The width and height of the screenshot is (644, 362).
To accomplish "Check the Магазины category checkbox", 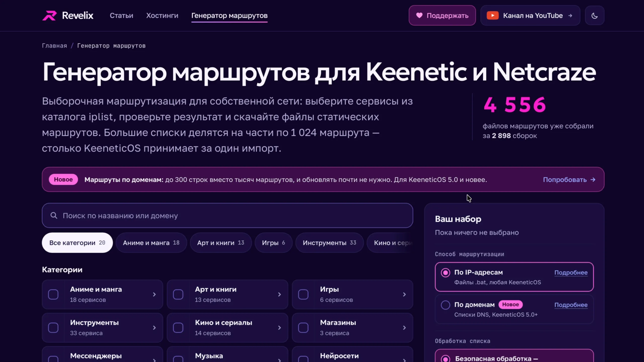I will [x=303, y=328].
